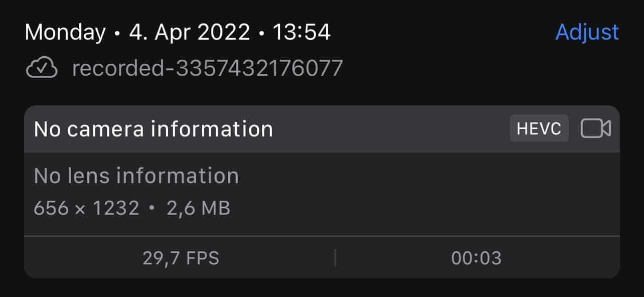Click the horizontal separator above the FPS row

click(322, 236)
